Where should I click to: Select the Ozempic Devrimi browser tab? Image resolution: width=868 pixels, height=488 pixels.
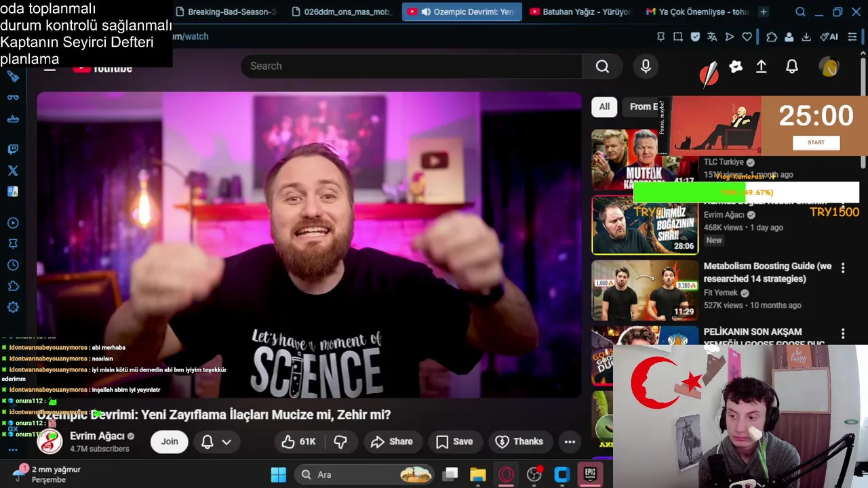click(x=461, y=12)
